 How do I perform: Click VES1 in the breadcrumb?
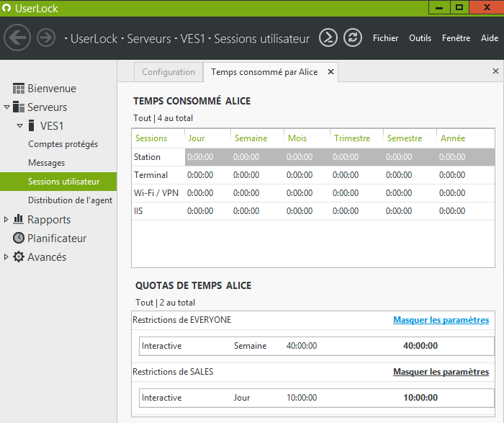click(192, 39)
